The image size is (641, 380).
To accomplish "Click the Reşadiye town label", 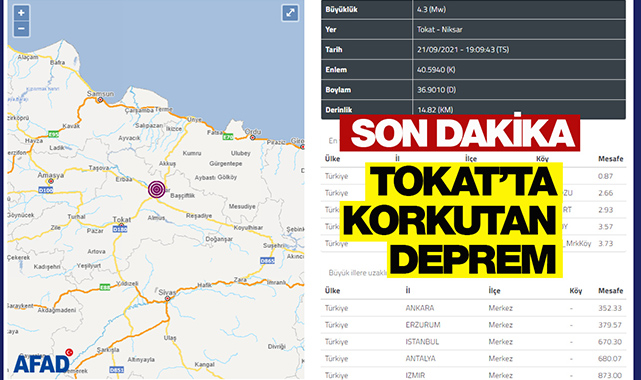I will 199,215.
